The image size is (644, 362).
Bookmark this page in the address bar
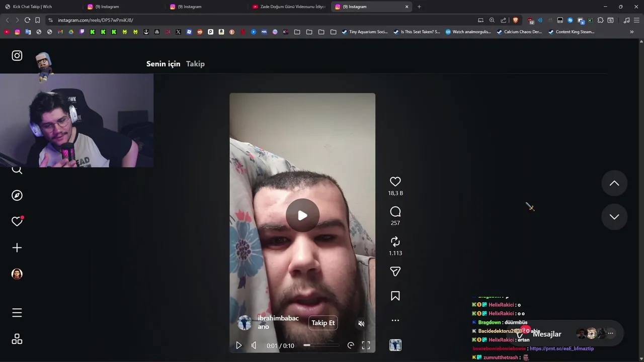(37, 20)
